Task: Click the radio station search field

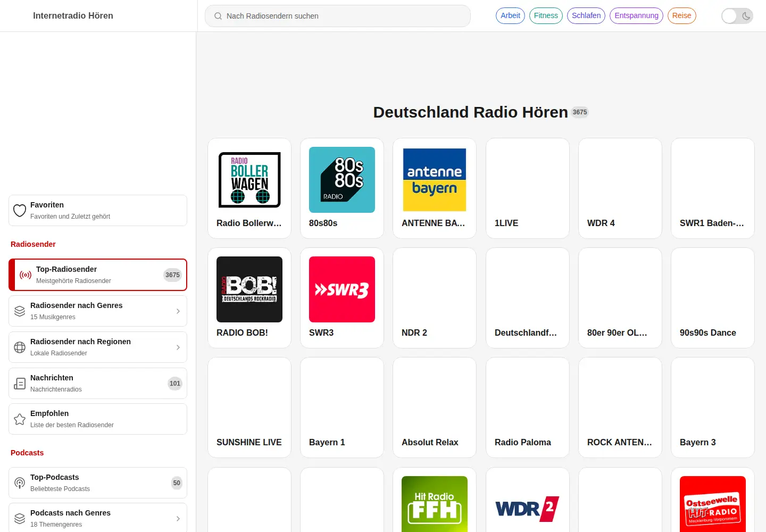Action: tap(338, 16)
